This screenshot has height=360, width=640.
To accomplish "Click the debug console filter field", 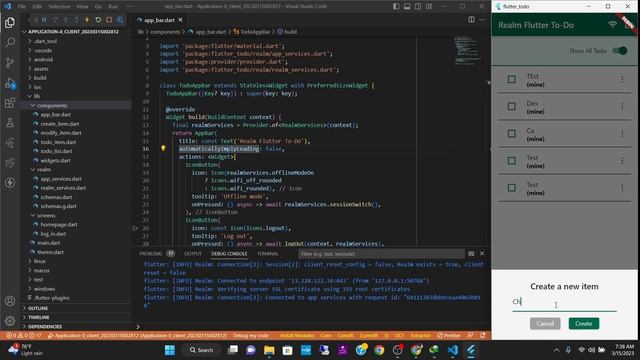I will 381,254.
